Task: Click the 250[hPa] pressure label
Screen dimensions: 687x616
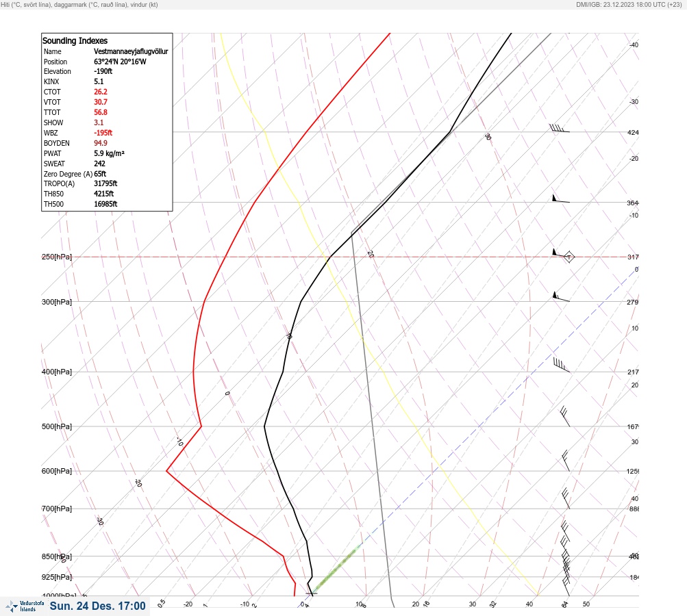Action: (57, 257)
